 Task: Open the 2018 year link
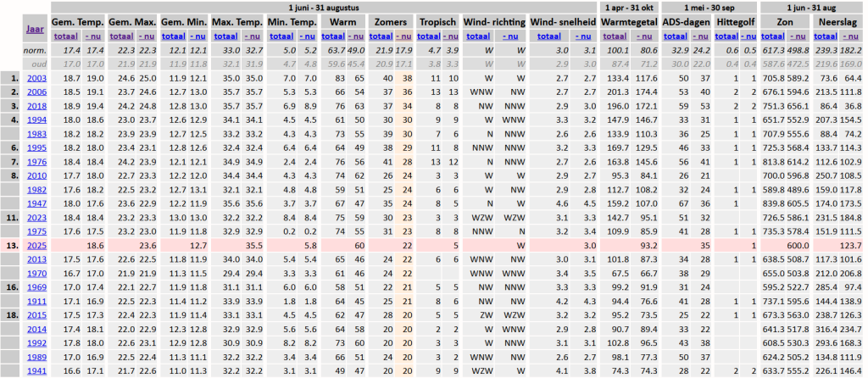click(37, 106)
